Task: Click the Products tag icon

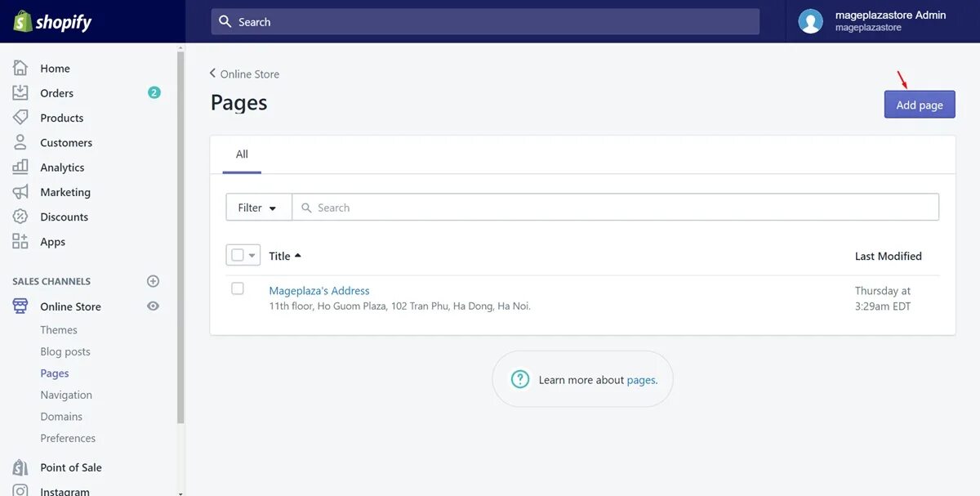Action: (x=20, y=118)
